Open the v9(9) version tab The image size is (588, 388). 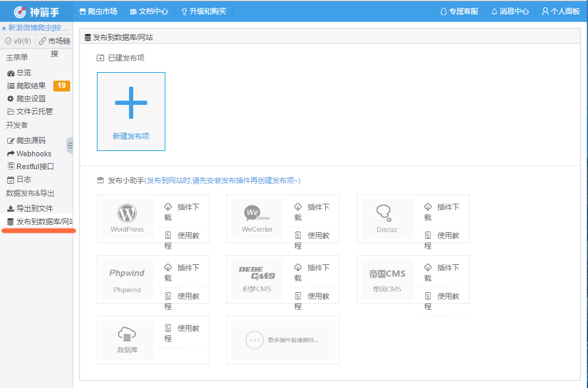coord(18,41)
